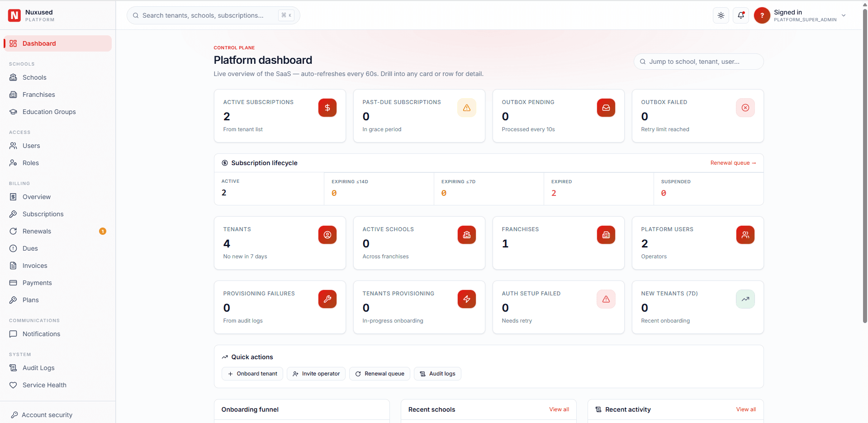This screenshot has height=423, width=868.
Task: Click the Plans wrench icon in sidebar
Action: (13, 300)
